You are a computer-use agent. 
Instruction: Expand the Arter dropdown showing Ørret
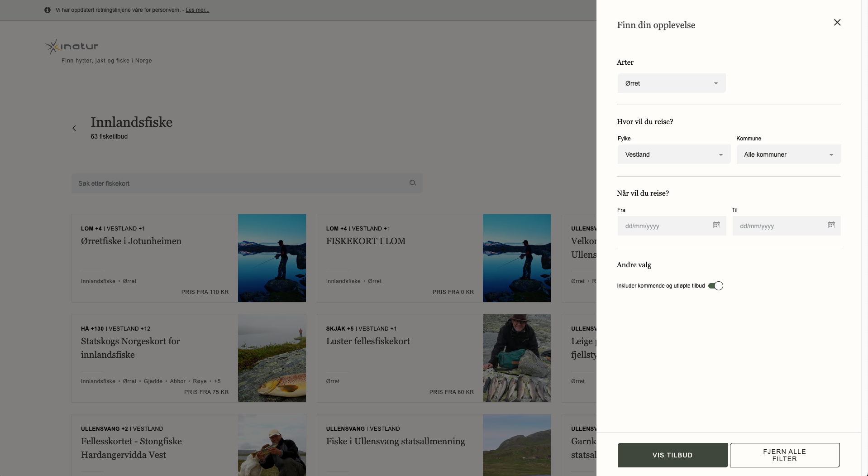[672, 83]
